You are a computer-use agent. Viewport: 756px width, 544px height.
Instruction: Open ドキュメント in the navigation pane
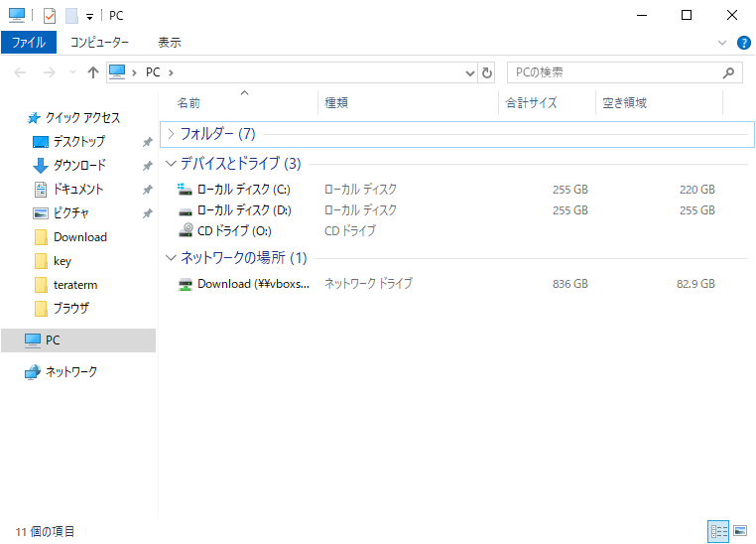[78, 189]
